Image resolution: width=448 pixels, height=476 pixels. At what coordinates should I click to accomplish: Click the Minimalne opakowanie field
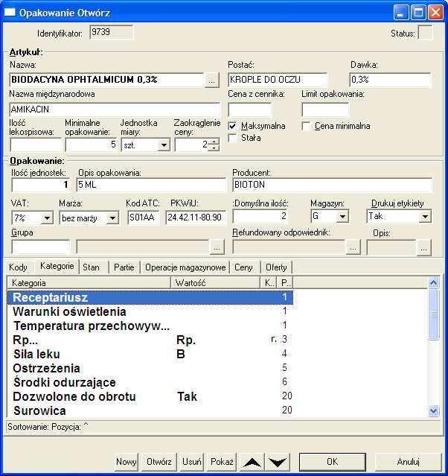pyautogui.click(x=91, y=145)
